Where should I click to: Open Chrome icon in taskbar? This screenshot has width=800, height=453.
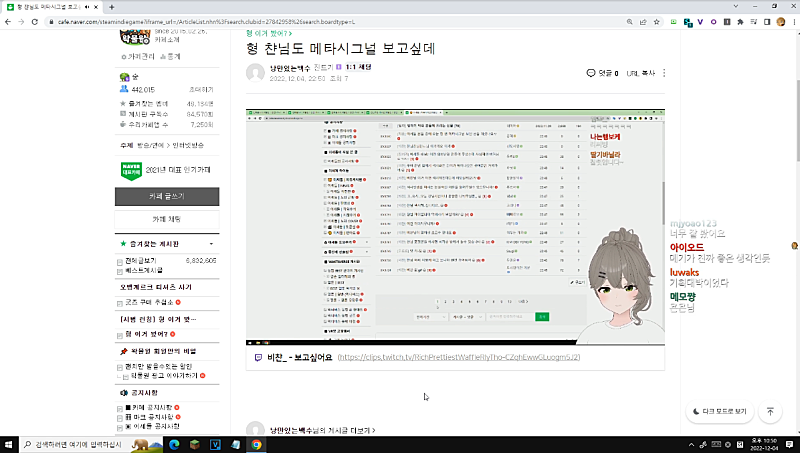(x=257, y=444)
